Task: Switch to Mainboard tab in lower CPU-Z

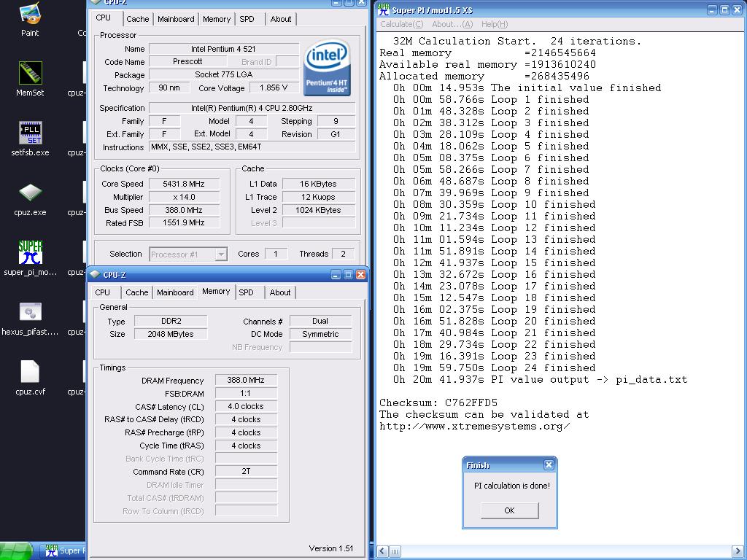Action: pos(175,292)
